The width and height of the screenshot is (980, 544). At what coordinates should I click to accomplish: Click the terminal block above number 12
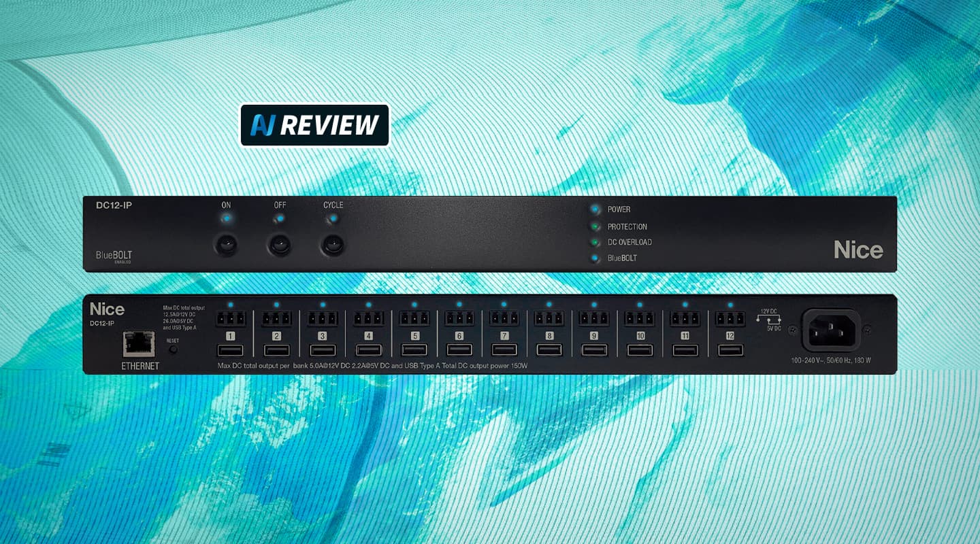tap(730, 318)
